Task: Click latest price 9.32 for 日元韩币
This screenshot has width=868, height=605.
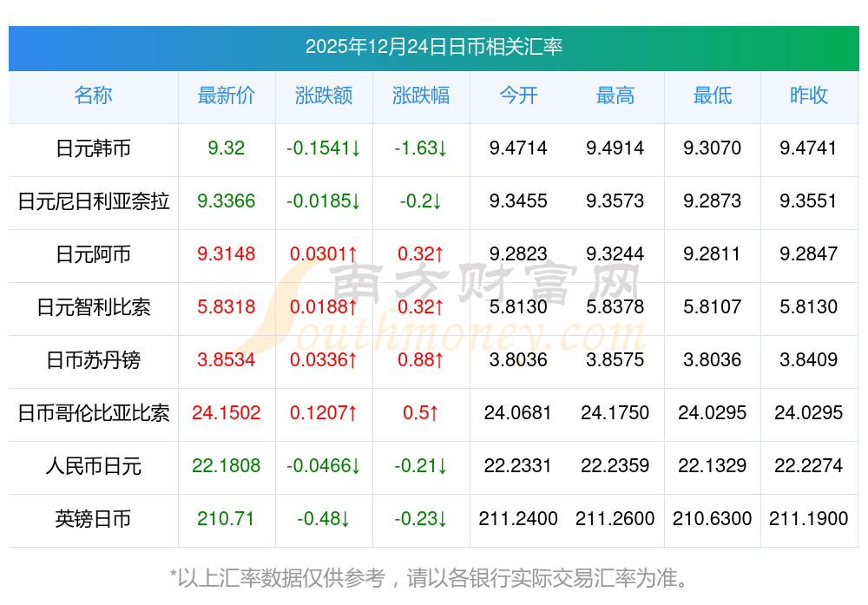Action: pos(226,148)
